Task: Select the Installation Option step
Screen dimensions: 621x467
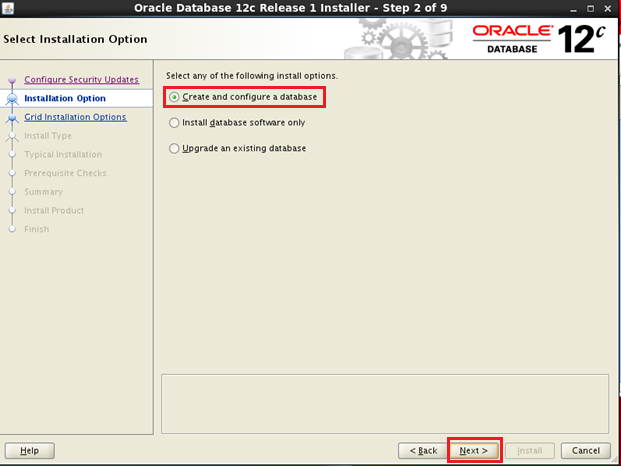Action: (65, 98)
